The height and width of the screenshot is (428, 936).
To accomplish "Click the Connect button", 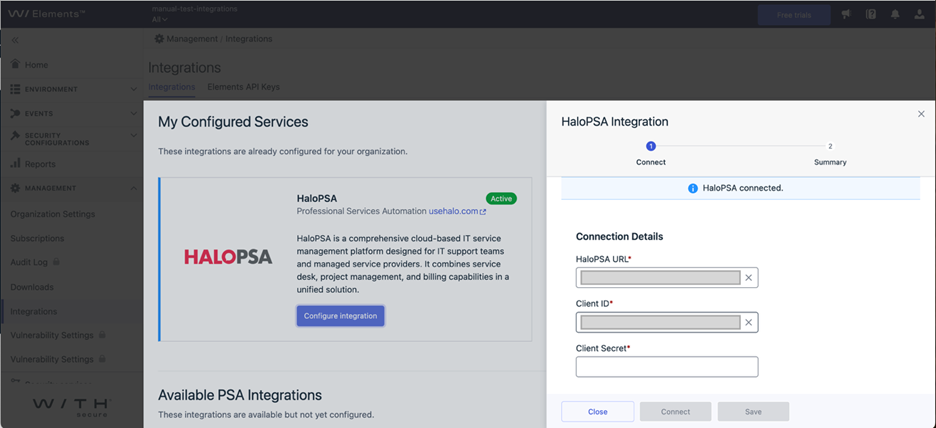I will (676, 412).
